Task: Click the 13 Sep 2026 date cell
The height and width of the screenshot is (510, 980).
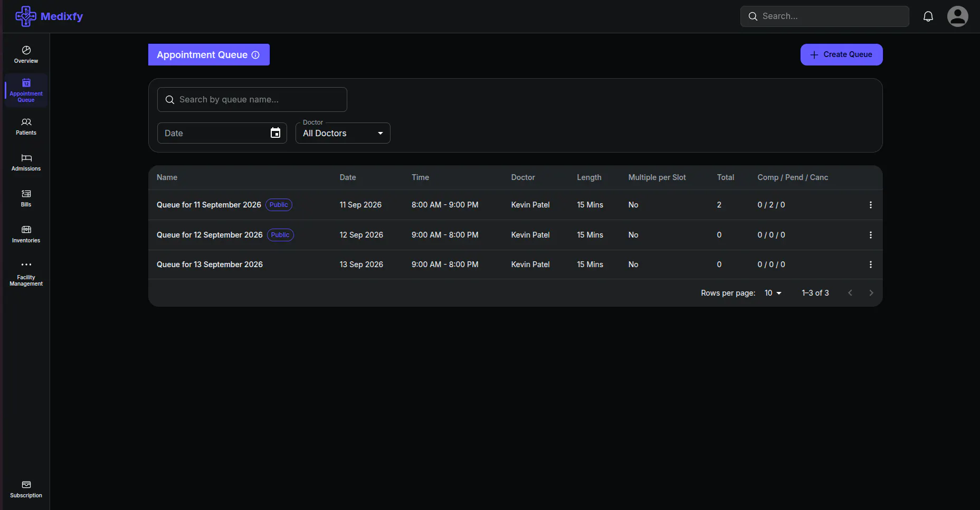Action: [361, 265]
